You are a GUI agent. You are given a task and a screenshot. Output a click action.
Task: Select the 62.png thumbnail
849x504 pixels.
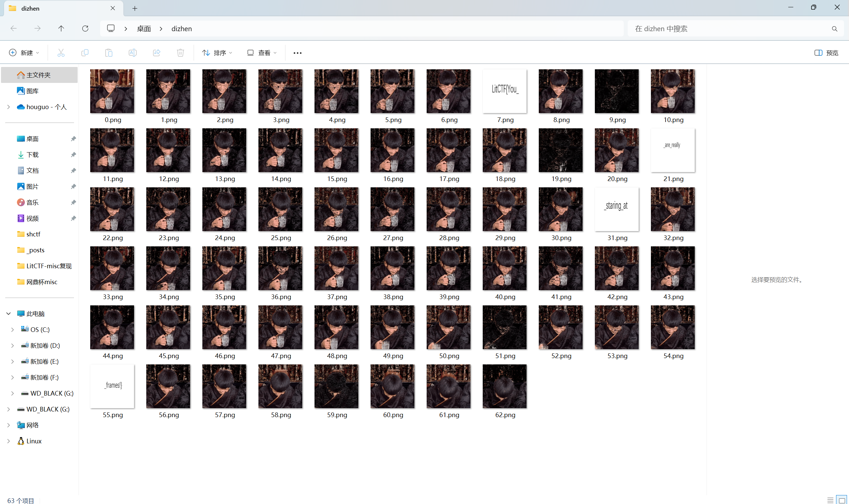505,386
